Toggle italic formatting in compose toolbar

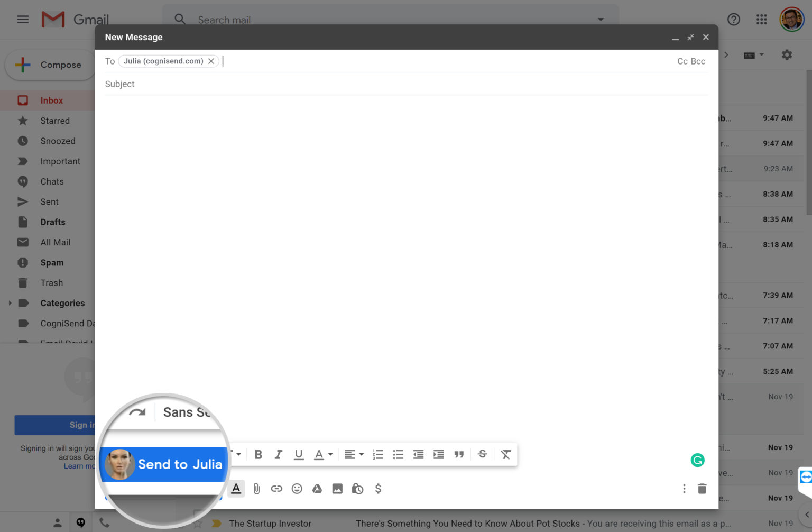tap(278, 455)
